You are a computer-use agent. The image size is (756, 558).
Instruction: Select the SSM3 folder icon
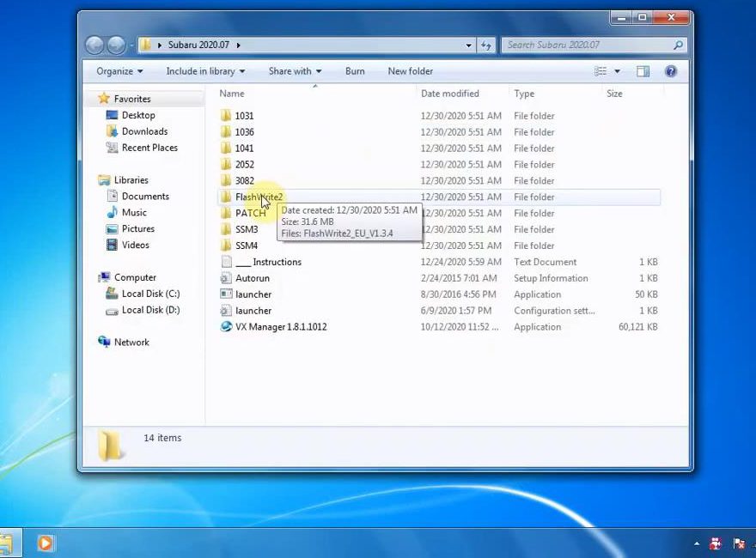pos(226,229)
